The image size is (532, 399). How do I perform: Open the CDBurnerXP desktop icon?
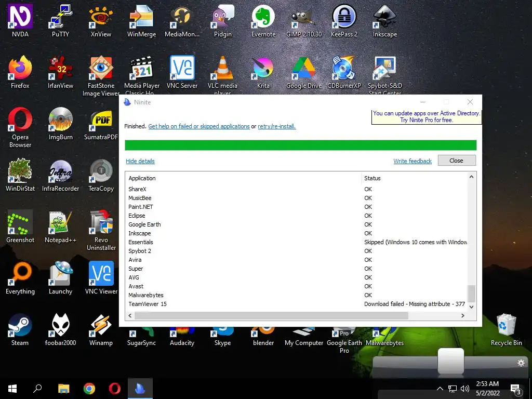344,72
